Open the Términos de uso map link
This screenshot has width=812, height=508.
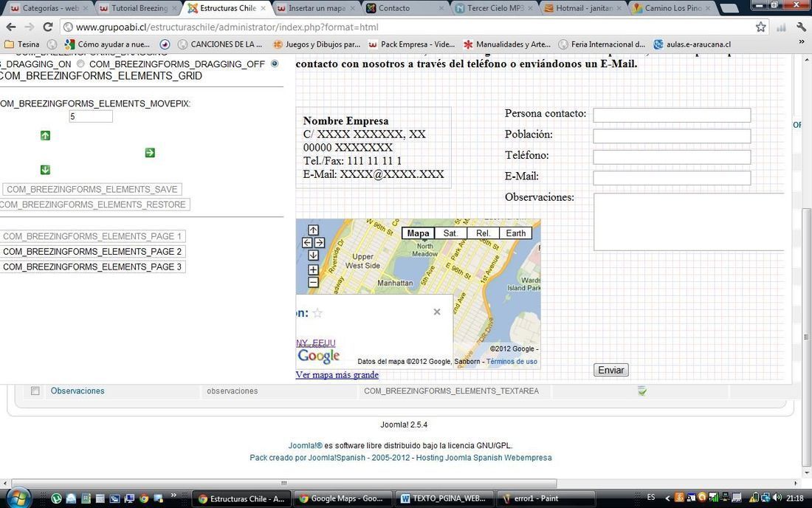click(x=512, y=362)
